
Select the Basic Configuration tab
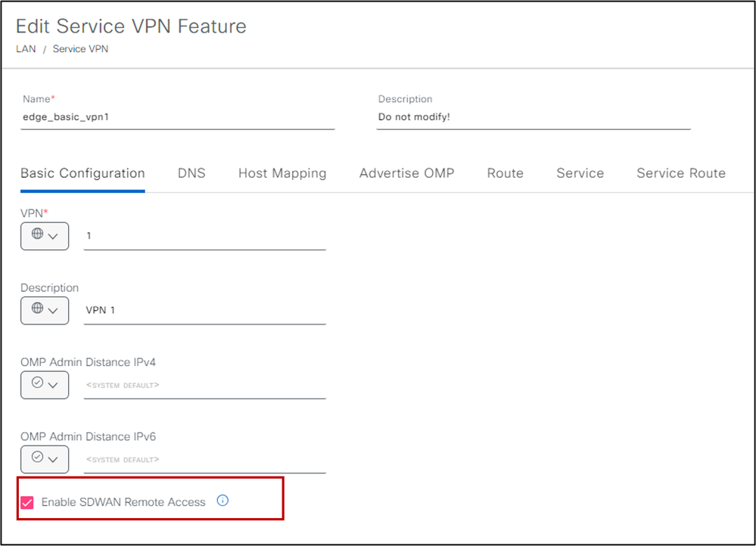(82, 173)
